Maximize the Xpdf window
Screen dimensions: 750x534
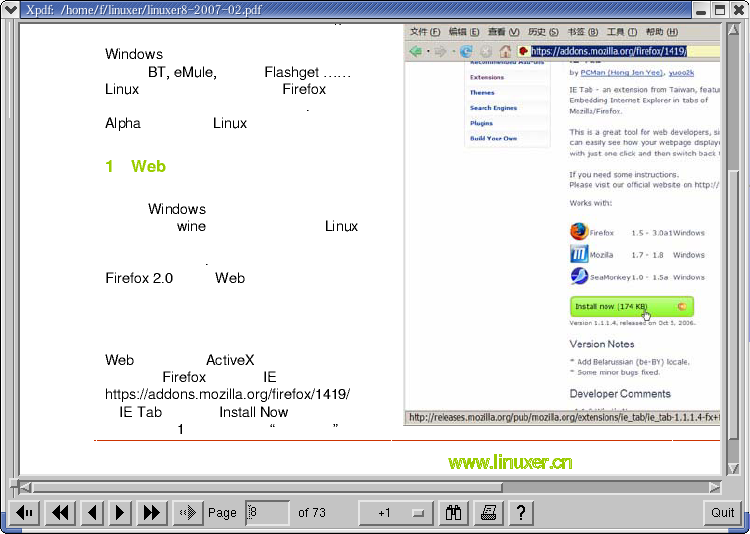coord(719,10)
